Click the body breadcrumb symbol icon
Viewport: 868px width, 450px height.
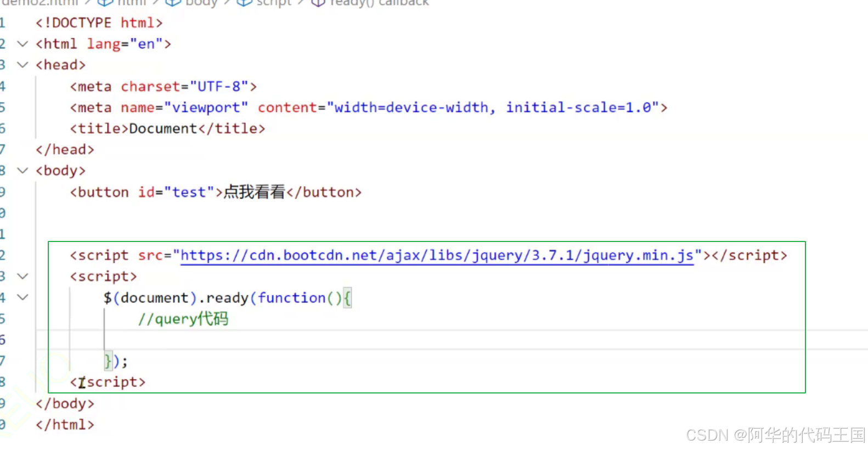(x=173, y=3)
